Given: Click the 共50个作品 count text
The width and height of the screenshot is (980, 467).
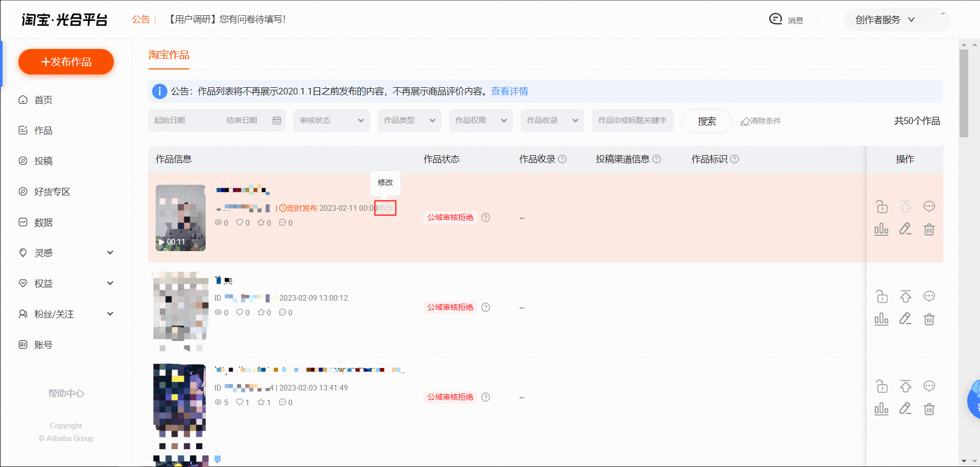Looking at the screenshot, I should point(917,121).
